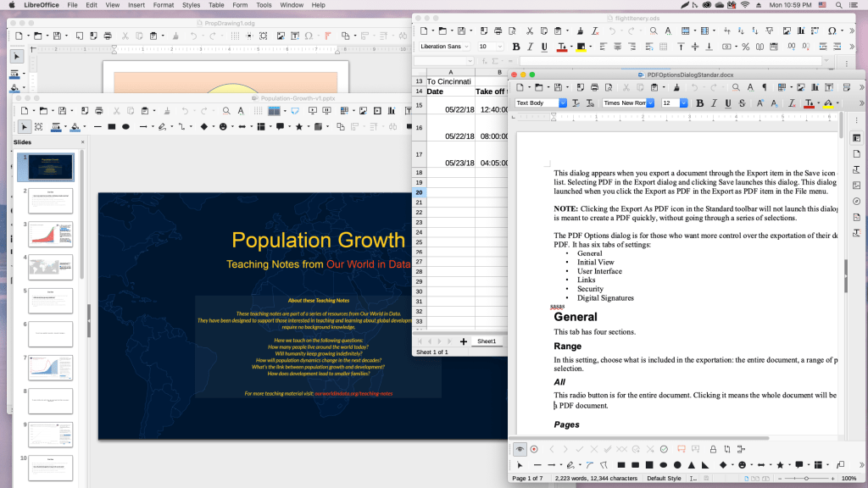This screenshot has height=488, width=868.
Task: Select the Ellipse shape in the Impress toolbar
Action: pyautogui.click(x=126, y=127)
